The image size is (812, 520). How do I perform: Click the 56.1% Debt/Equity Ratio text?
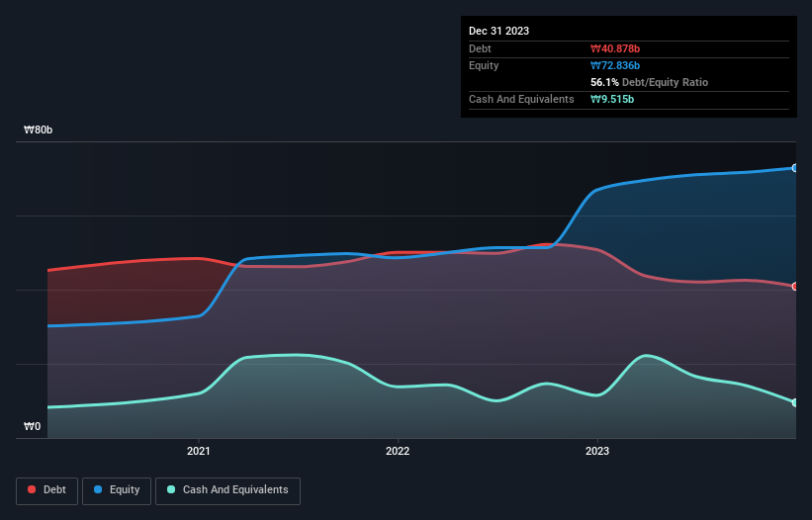point(649,82)
